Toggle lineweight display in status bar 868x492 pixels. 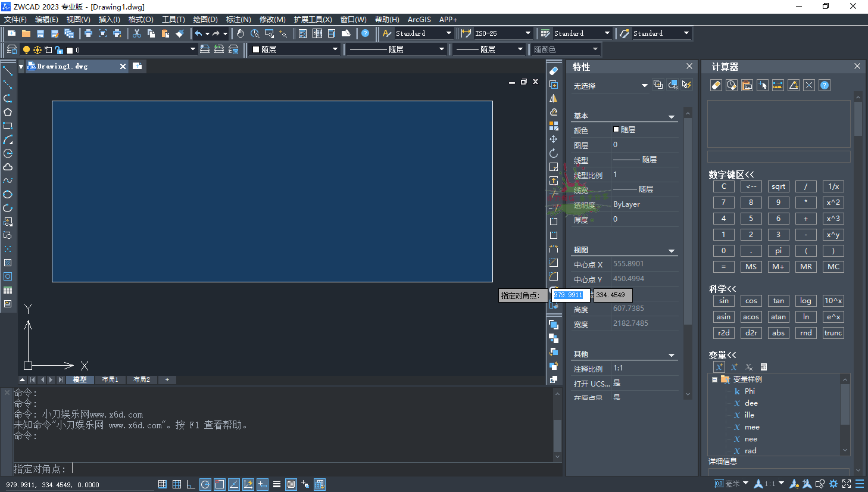pyautogui.click(x=277, y=484)
